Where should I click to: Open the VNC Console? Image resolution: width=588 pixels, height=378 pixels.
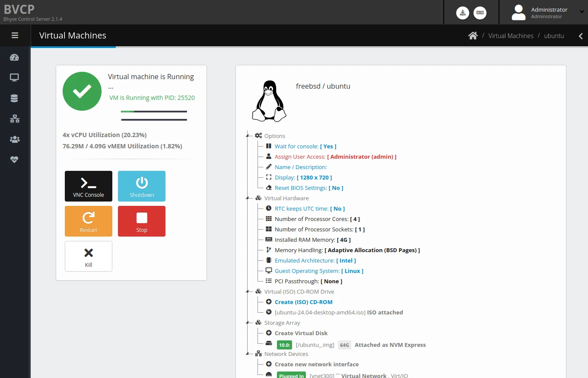(x=89, y=186)
